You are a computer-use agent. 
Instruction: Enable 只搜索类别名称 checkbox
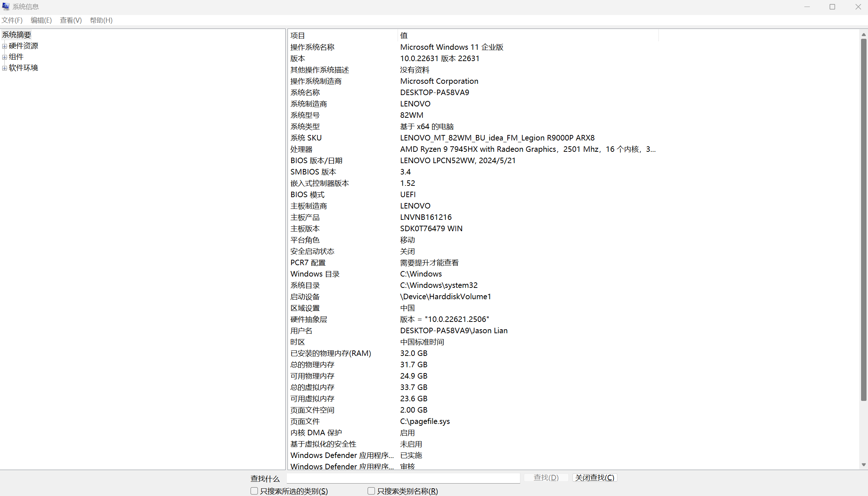pos(371,491)
